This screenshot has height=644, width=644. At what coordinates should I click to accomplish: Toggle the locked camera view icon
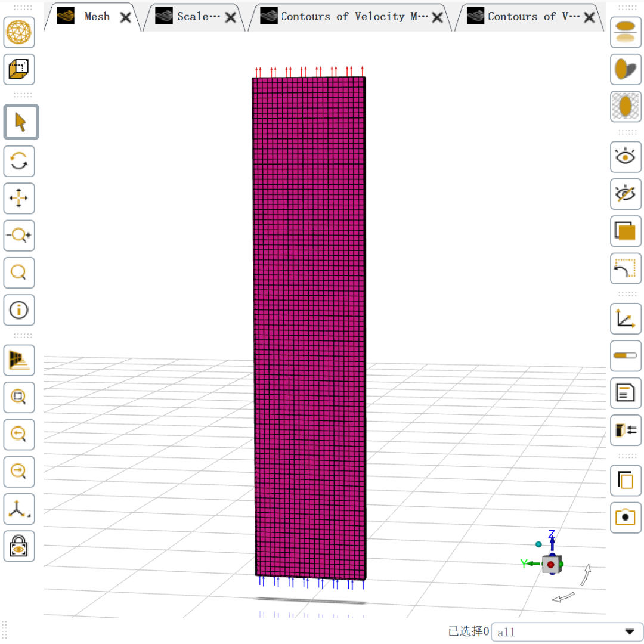19,546
